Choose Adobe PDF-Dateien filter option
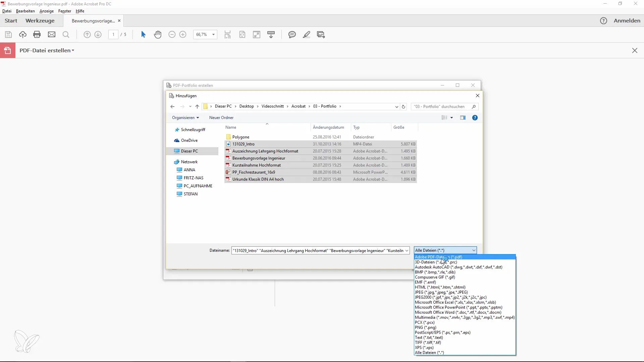 click(x=465, y=257)
